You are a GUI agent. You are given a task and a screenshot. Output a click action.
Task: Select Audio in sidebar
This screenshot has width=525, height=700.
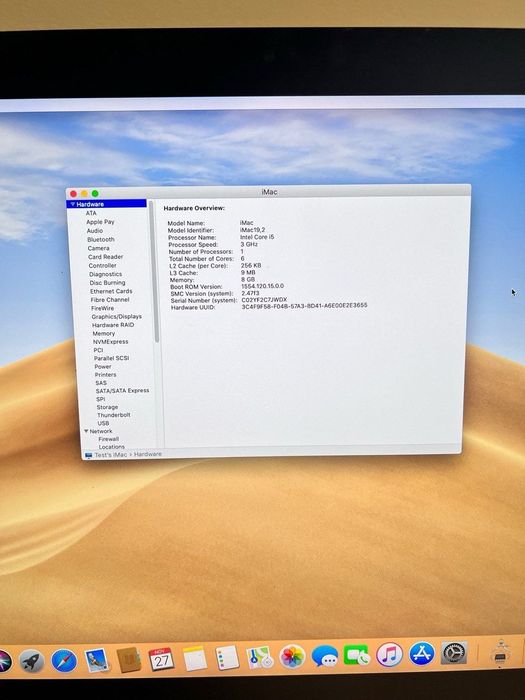pos(95,231)
